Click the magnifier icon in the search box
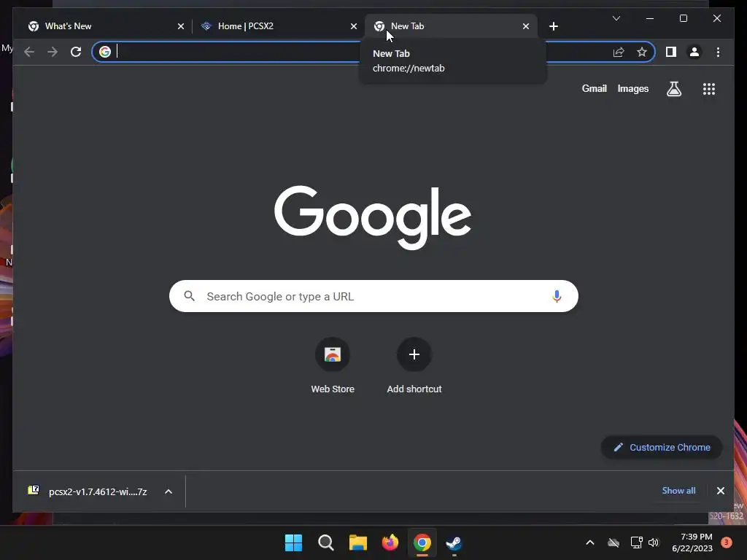747x560 pixels. point(189,296)
